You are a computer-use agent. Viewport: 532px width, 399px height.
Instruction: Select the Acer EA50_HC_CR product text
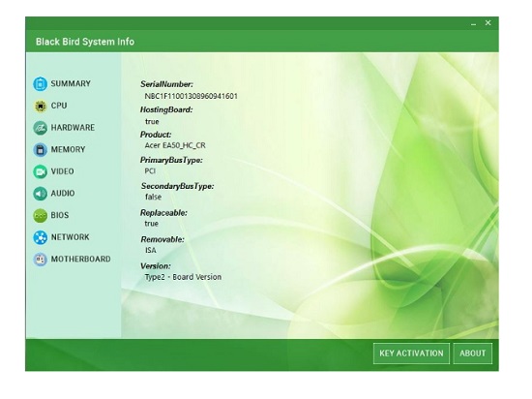[175, 145]
